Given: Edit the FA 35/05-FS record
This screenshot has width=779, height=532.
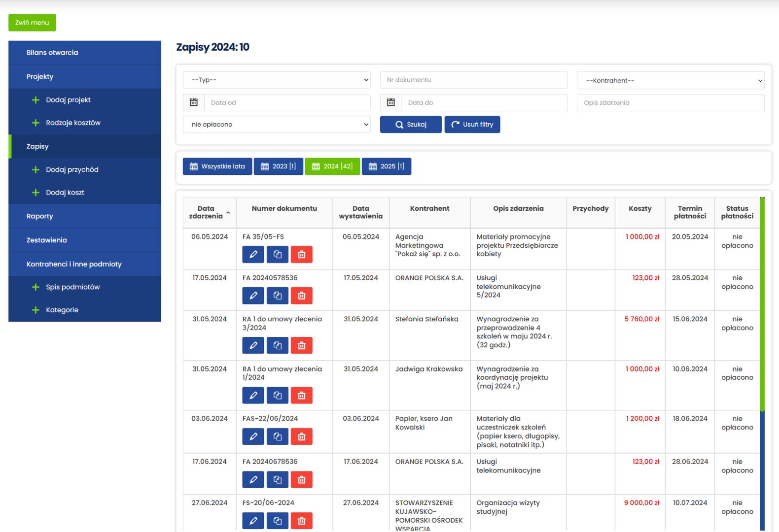Looking at the screenshot, I should (x=253, y=255).
